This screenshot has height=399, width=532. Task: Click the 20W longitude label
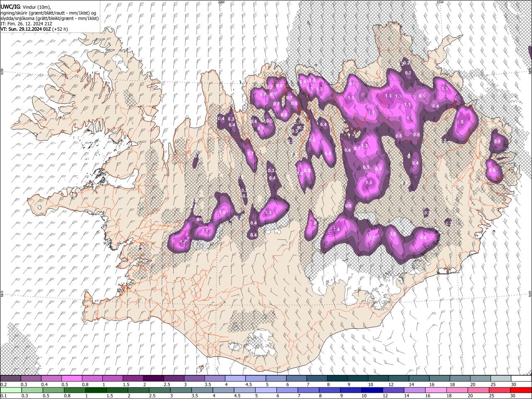pos(221,2)
